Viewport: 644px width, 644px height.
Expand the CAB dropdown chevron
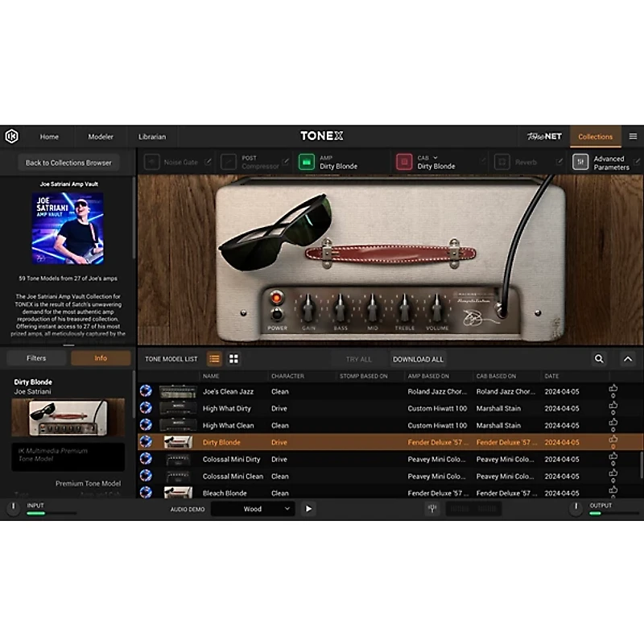436,158
